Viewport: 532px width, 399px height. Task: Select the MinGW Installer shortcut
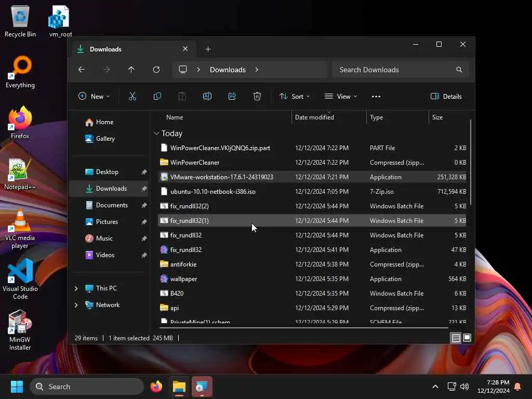pyautogui.click(x=20, y=330)
